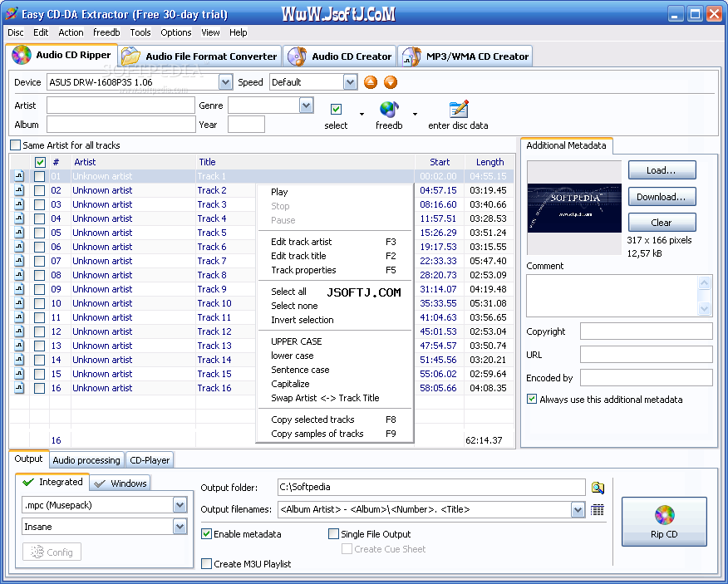Screen dimensions: 728x584
Task: Click the select checkmark icon
Action: (336, 109)
